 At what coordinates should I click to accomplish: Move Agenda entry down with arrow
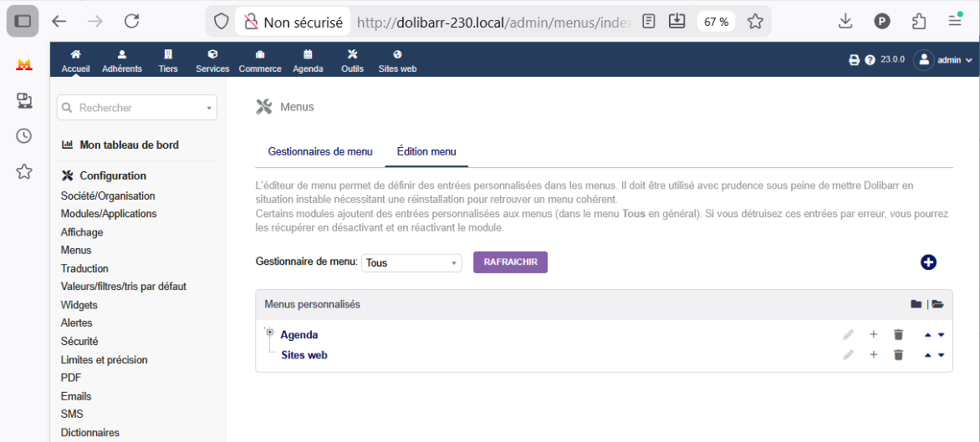pyautogui.click(x=942, y=334)
